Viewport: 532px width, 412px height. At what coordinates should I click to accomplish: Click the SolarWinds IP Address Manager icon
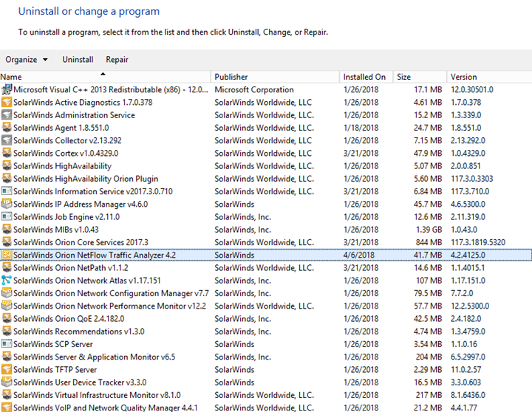7,204
